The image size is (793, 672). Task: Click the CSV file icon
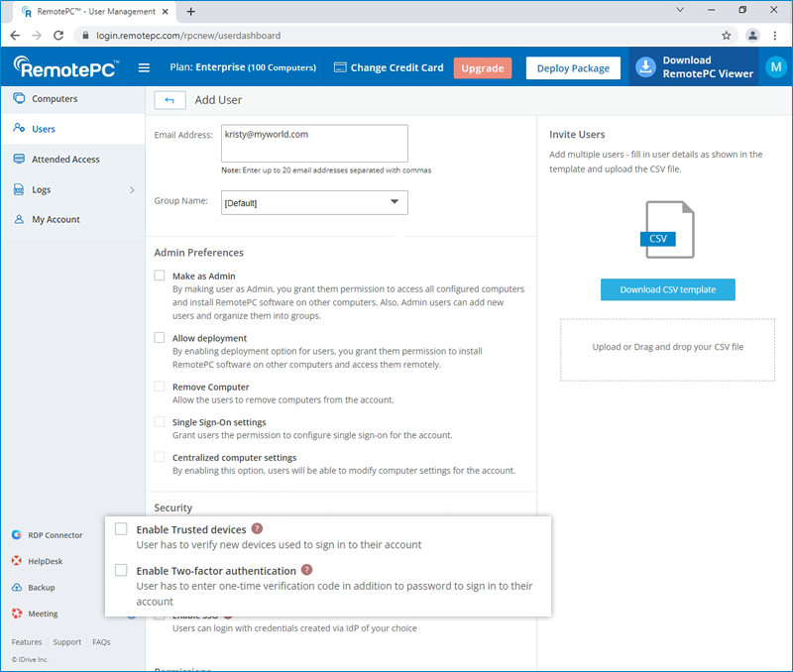(667, 230)
